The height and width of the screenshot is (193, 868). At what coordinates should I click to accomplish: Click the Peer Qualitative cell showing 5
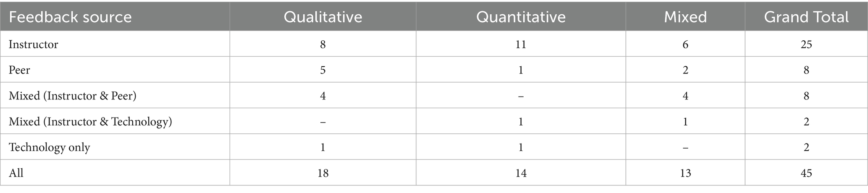pyautogui.click(x=323, y=70)
